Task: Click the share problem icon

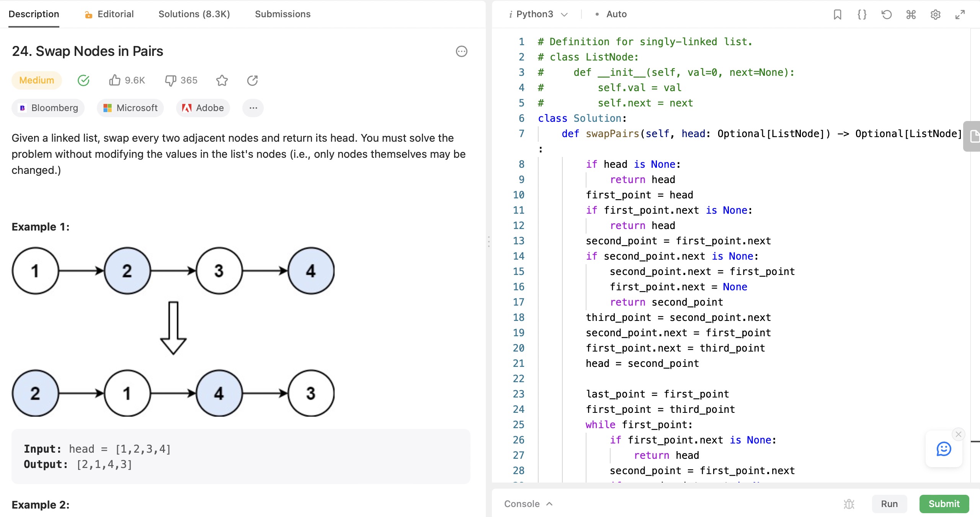Action: click(x=252, y=80)
